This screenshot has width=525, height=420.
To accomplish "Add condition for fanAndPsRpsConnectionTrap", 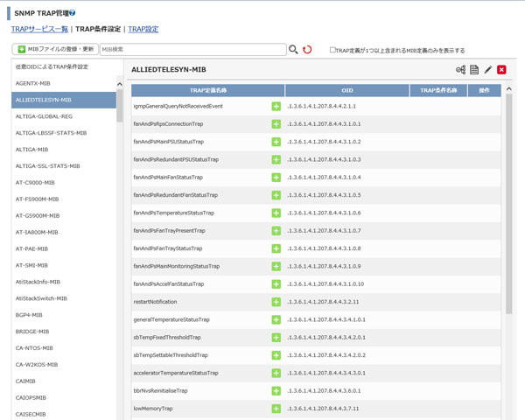I will (276, 124).
